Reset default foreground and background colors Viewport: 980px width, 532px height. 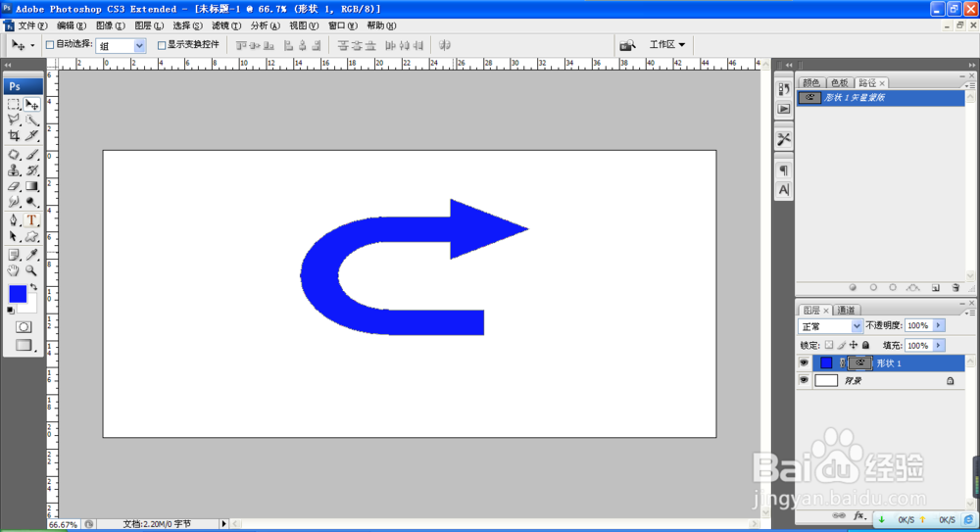coord(11,310)
